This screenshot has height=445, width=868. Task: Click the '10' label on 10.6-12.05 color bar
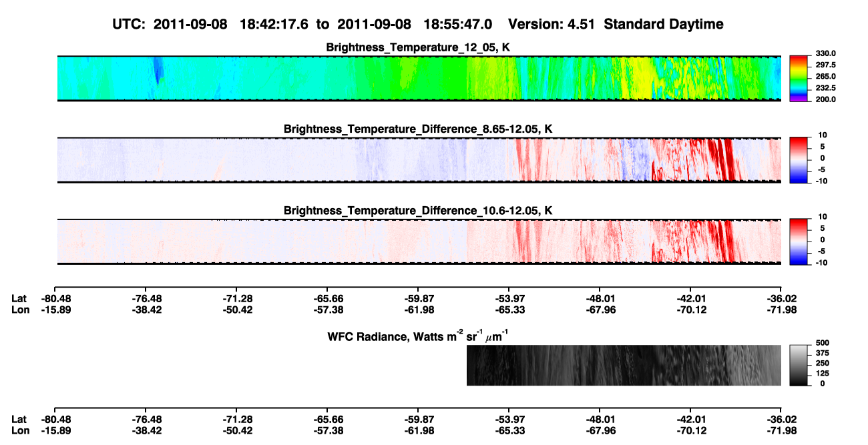coord(822,217)
